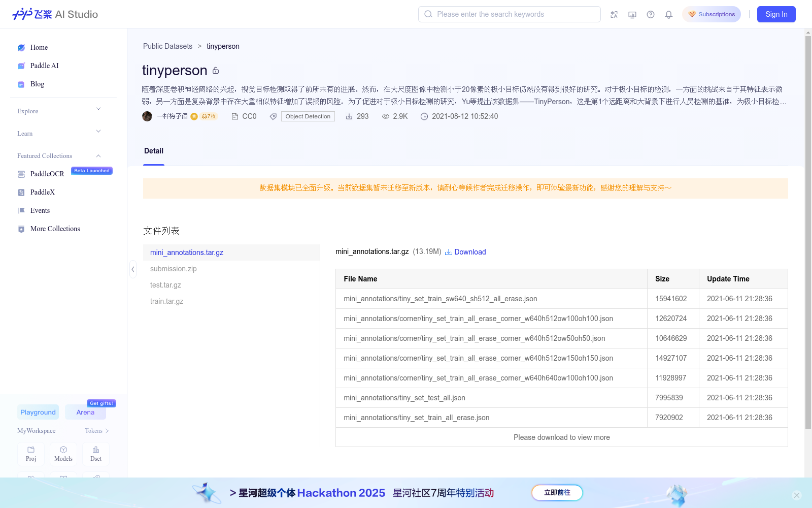
Task: Click the search magnifier icon
Action: [428, 14]
